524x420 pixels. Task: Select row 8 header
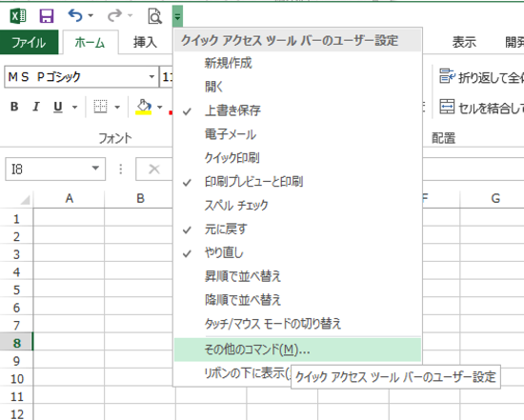click(x=16, y=343)
